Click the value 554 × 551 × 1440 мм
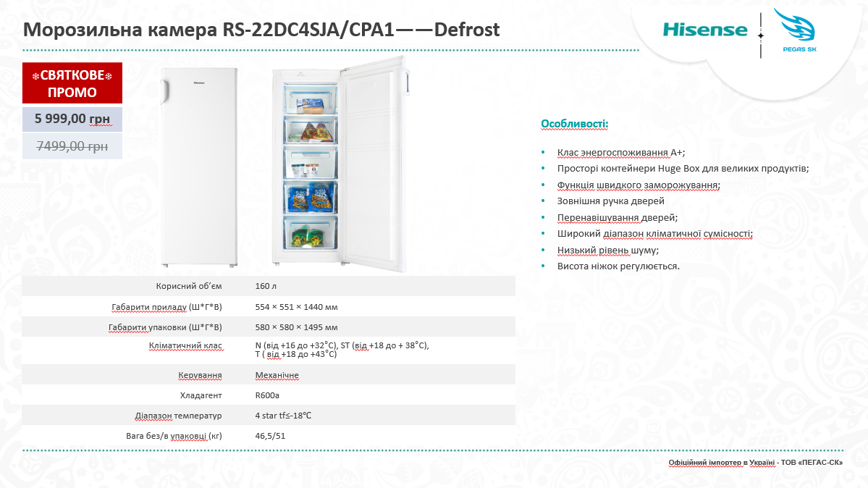The image size is (868, 488). pos(296,307)
